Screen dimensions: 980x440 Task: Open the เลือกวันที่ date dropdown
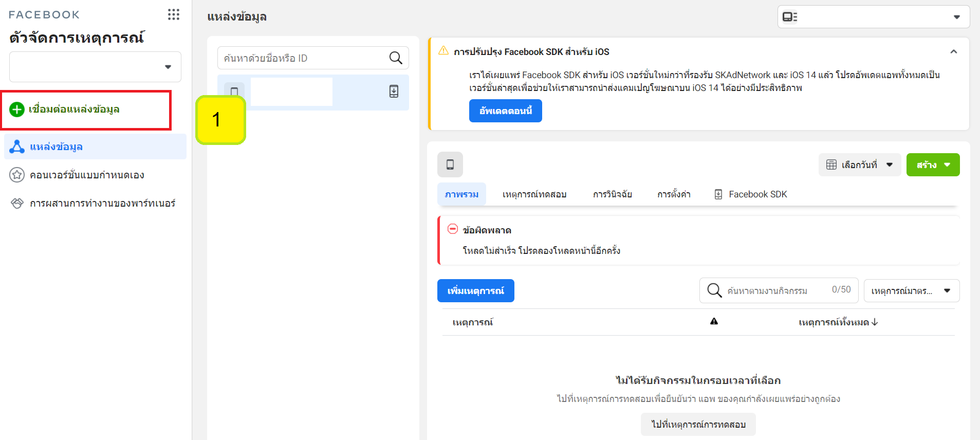(x=860, y=165)
